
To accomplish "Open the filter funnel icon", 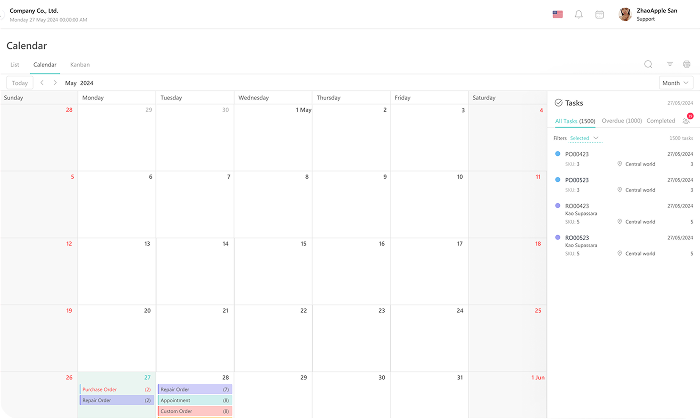I will [x=670, y=64].
